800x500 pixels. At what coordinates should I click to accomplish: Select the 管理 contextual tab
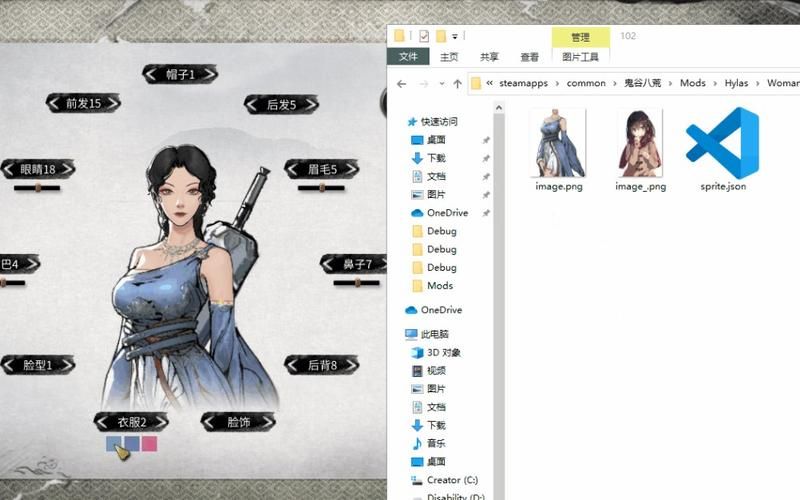coord(581,37)
